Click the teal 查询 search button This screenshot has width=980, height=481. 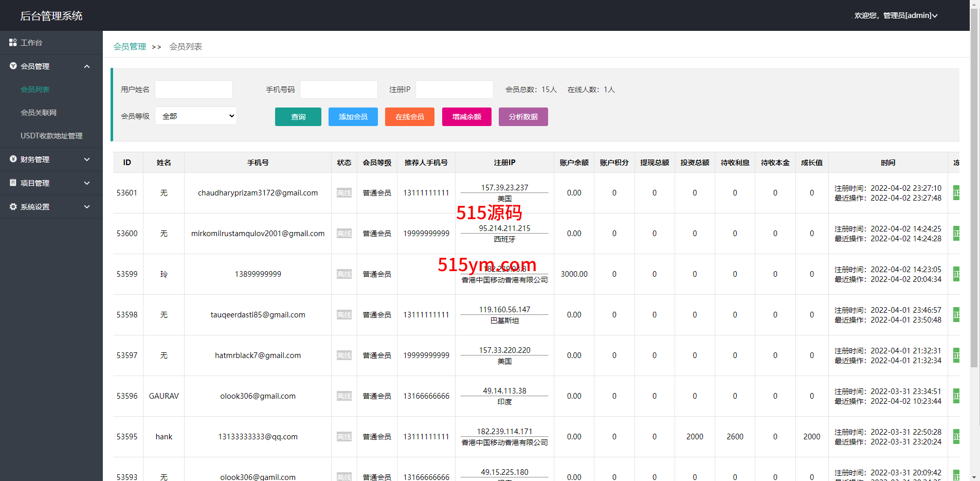coord(298,117)
